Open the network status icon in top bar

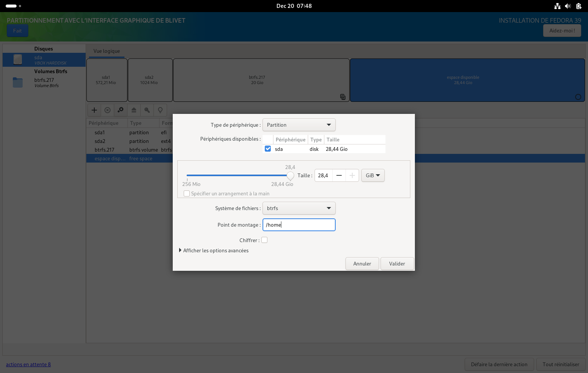coord(557,6)
